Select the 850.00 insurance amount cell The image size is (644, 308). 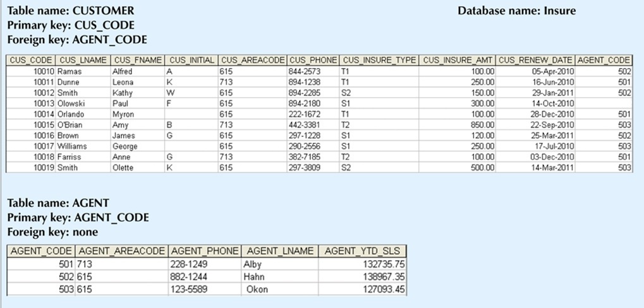click(x=458, y=125)
